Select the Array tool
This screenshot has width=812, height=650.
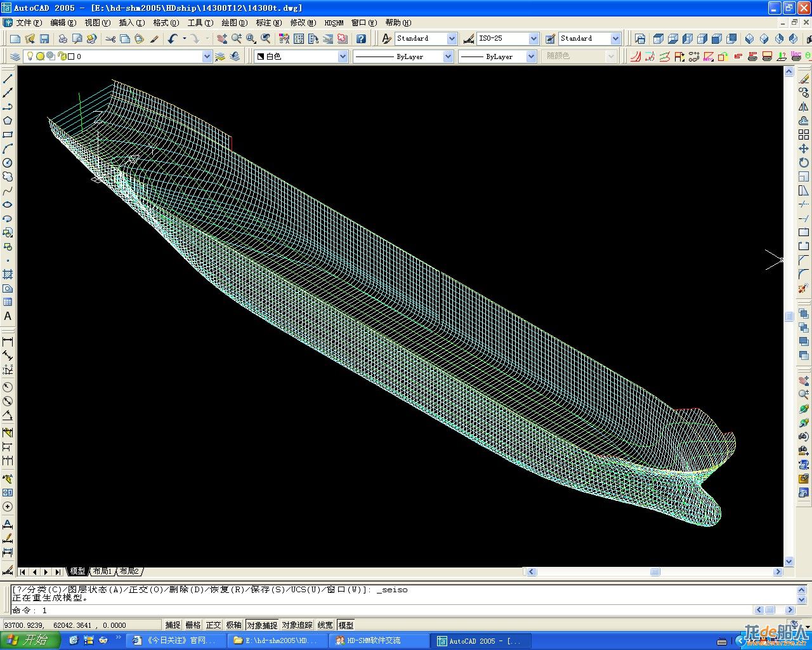[804, 135]
